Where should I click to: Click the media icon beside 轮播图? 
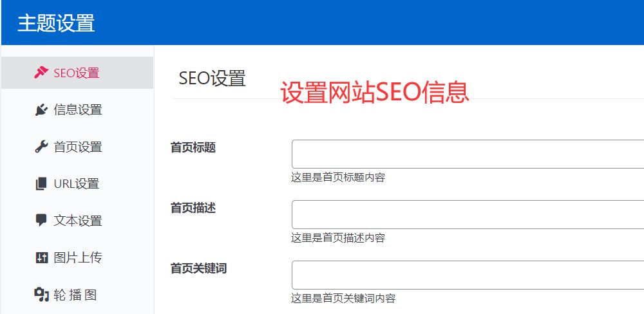41,295
